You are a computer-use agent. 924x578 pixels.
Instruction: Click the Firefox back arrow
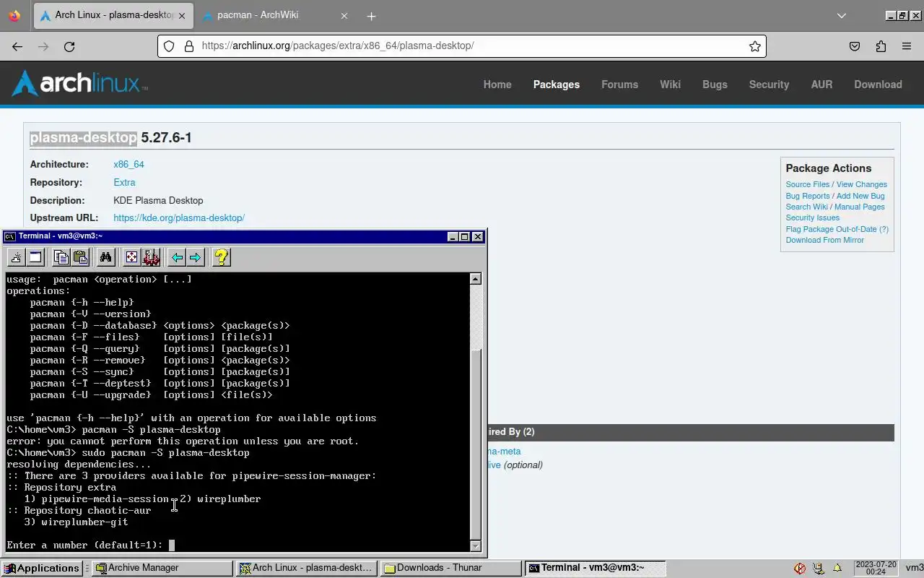coord(17,46)
